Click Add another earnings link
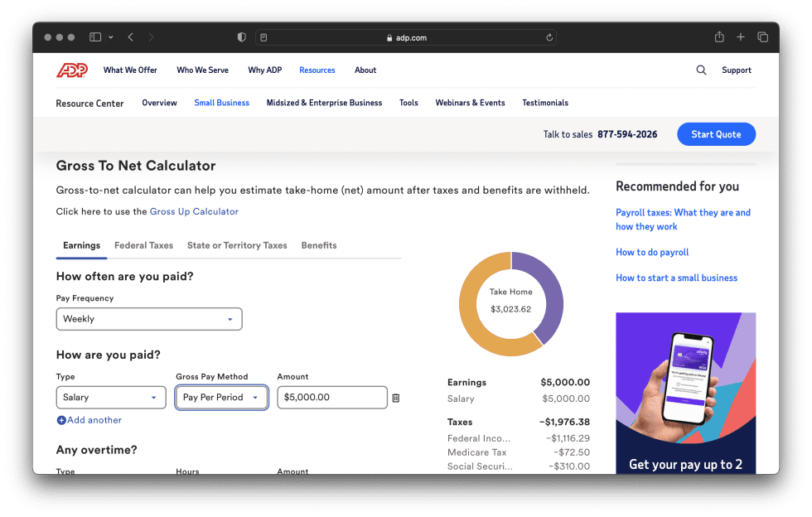 pyautogui.click(x=94, y=420)
